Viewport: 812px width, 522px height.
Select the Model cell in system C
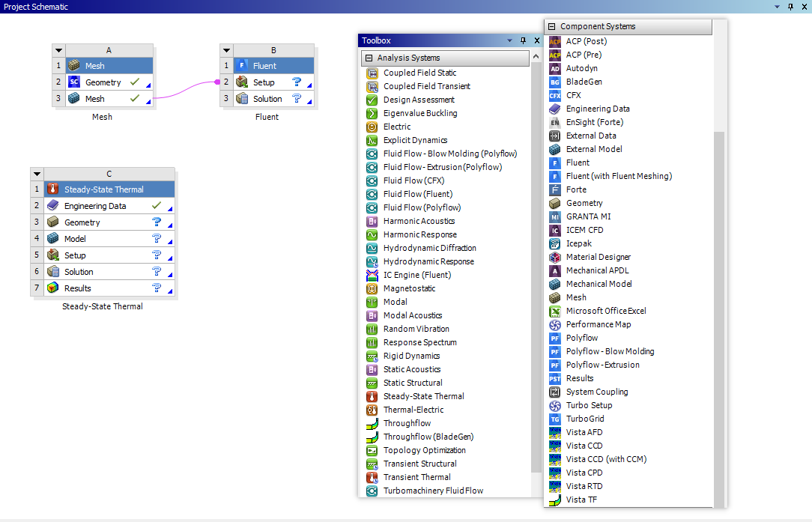tap(109, 239)
